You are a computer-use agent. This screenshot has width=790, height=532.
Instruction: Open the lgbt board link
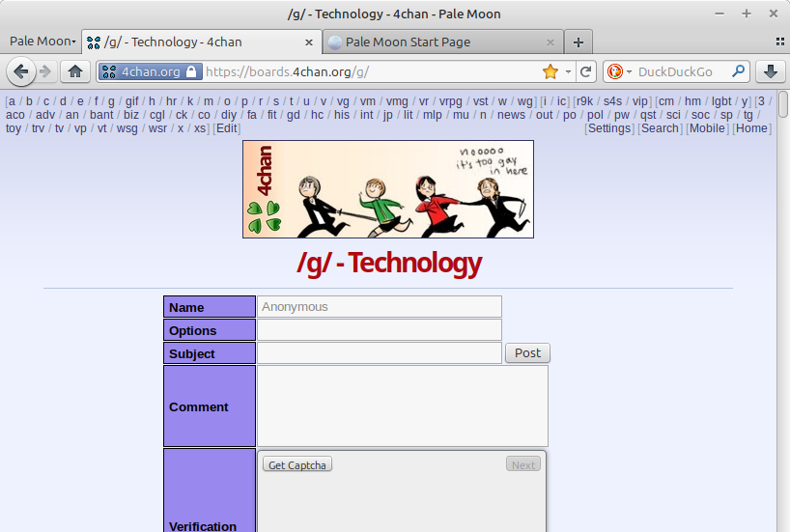721,101
